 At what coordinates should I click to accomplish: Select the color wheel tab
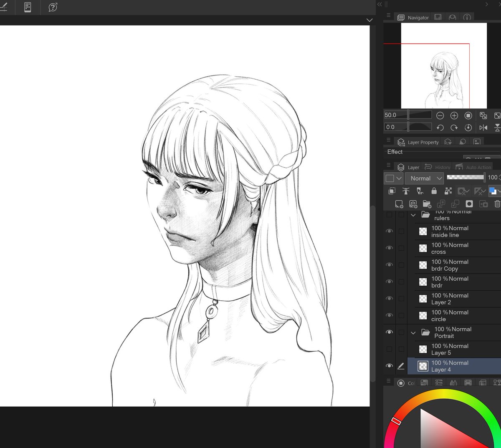point(405,383)
